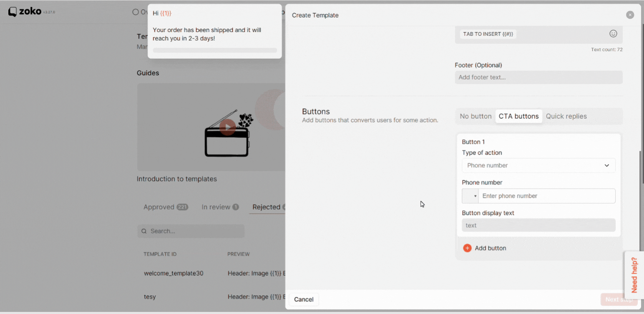Click the Add button label

click(x=491, y=248)
